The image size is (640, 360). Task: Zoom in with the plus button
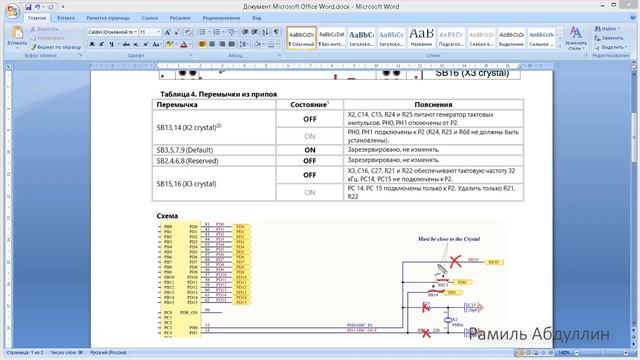pyautogui.click(x=627, y=353)
